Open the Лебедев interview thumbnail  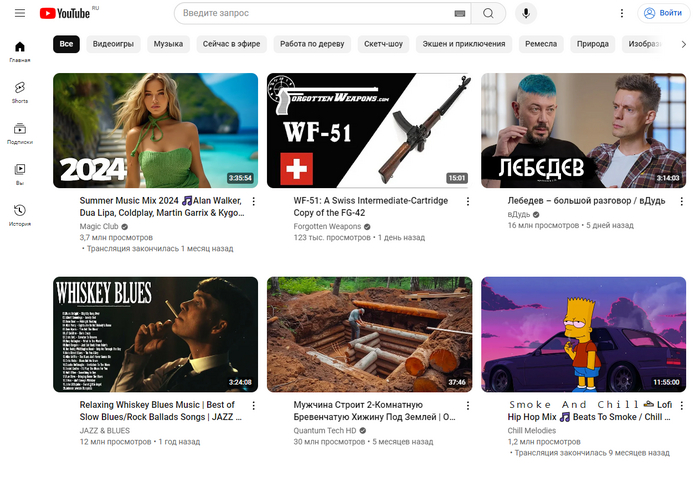pyautogui.click(x=583, y=130)
